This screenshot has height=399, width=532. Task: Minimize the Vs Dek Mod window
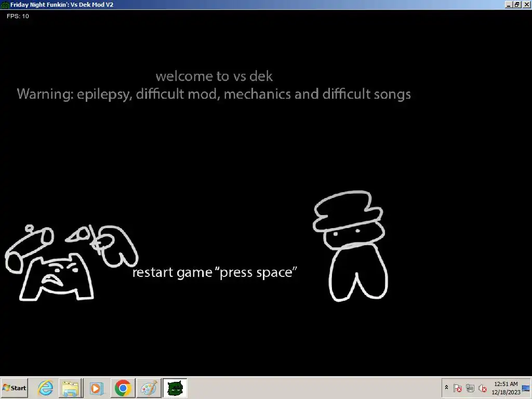pyautogui.click(x=509, y=5)
